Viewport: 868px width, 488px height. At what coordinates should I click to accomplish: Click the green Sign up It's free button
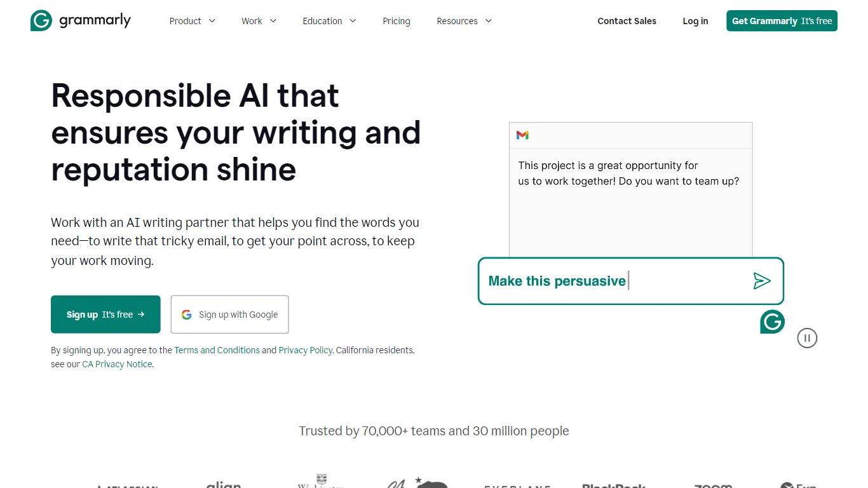click(x=105, y=315)
